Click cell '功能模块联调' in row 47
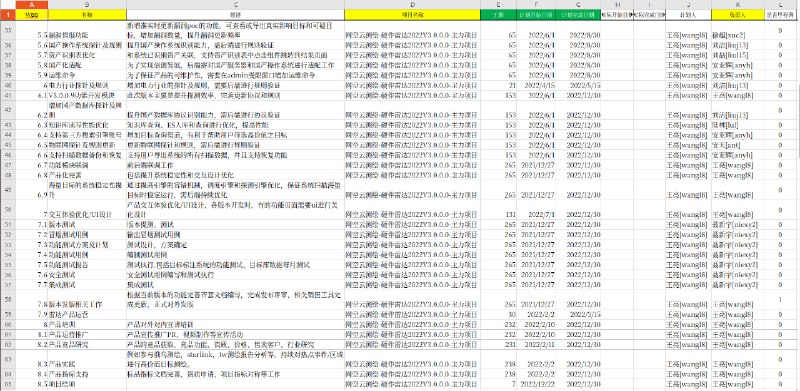Screen dimensions: 800x391 pyautogui.click(x=87, y=165)
